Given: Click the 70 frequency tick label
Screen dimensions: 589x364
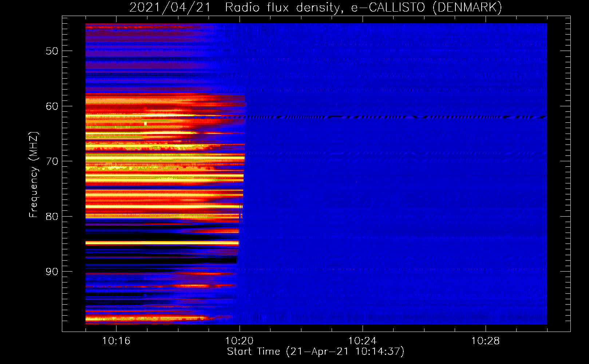Looking at the screenshot, I should [x=52, y=161].
